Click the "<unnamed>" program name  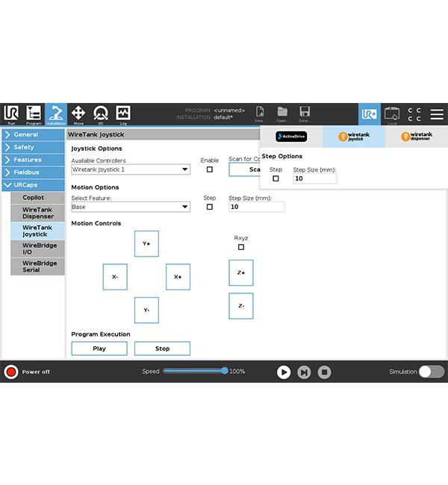(229, 110)
